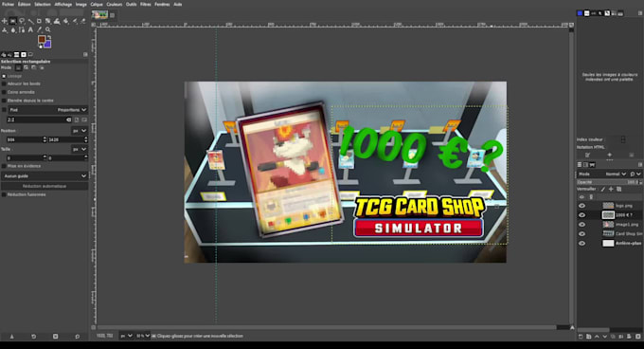Image resolution: width=644 pixels, height=349 pixels.
Task: Hide the Card Shop Sim layer
Action: tap(581, 234)
